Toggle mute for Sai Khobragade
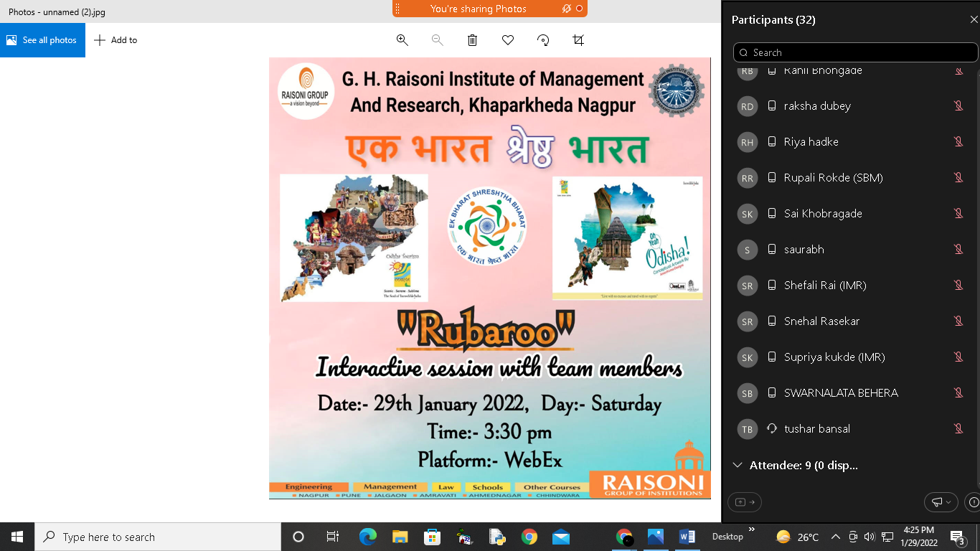Image resolution: width=980 pixels, height=551 pixels. pyautogui.click(x=958, y=214)
